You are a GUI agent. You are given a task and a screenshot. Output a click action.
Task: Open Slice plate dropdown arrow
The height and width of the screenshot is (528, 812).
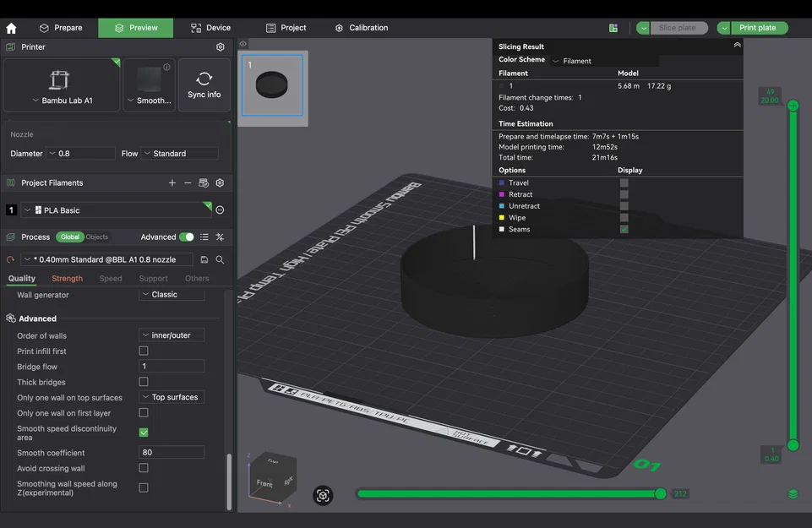[643, 28]
